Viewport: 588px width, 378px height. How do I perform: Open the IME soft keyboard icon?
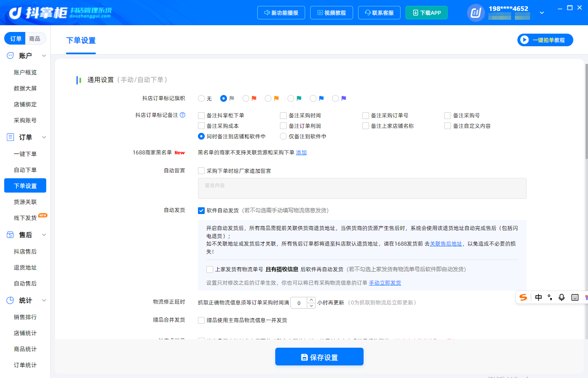point(575,297)
